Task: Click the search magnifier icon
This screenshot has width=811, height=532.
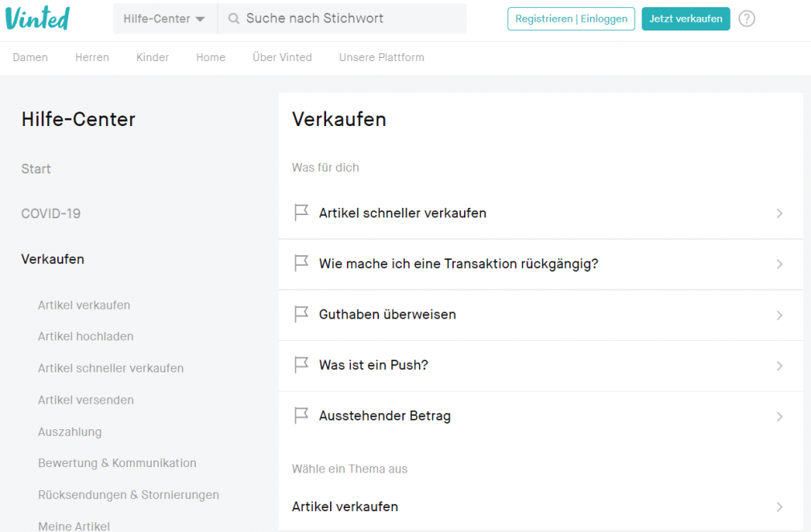Action: point(234,18)
